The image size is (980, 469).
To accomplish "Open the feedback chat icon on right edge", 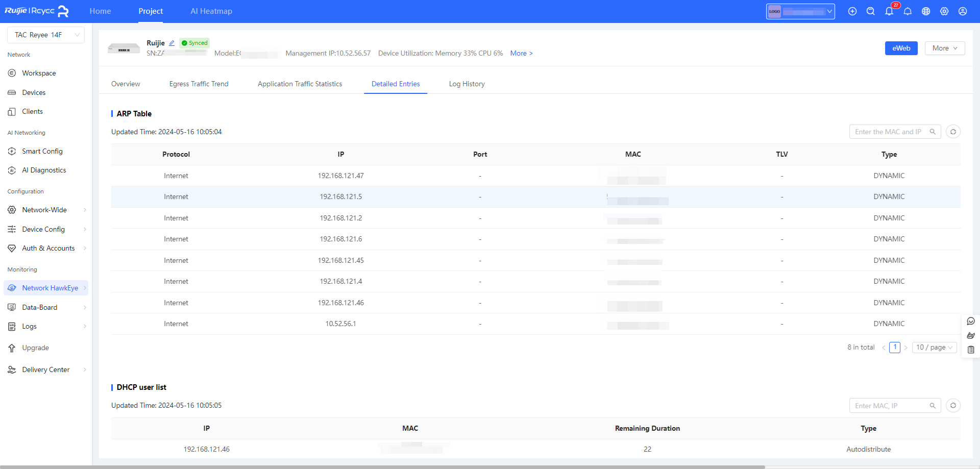I will [971, 322].
